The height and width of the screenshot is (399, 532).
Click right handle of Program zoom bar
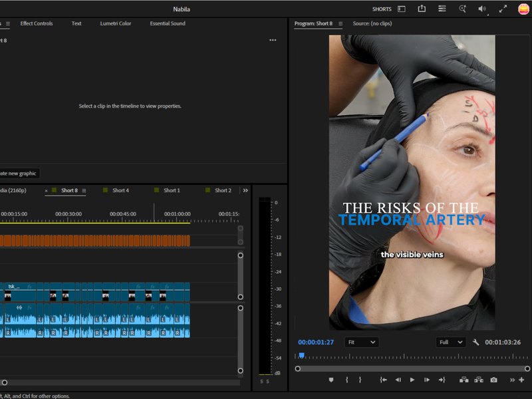point(527,369)
